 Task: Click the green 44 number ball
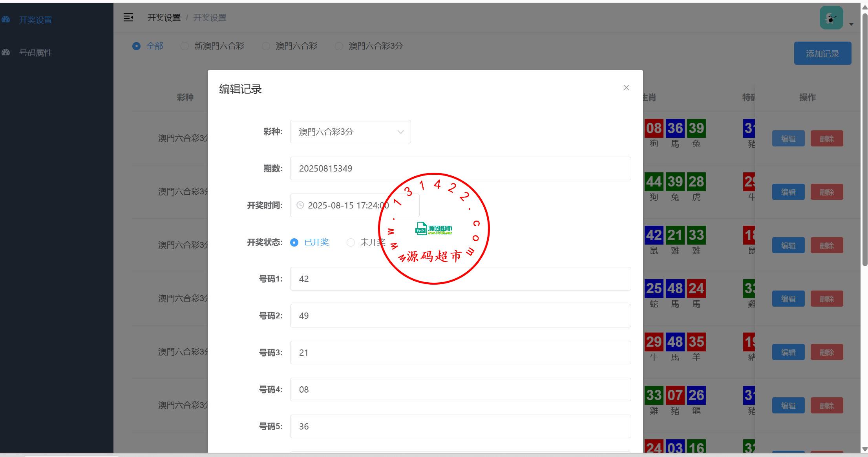(654, 182)
